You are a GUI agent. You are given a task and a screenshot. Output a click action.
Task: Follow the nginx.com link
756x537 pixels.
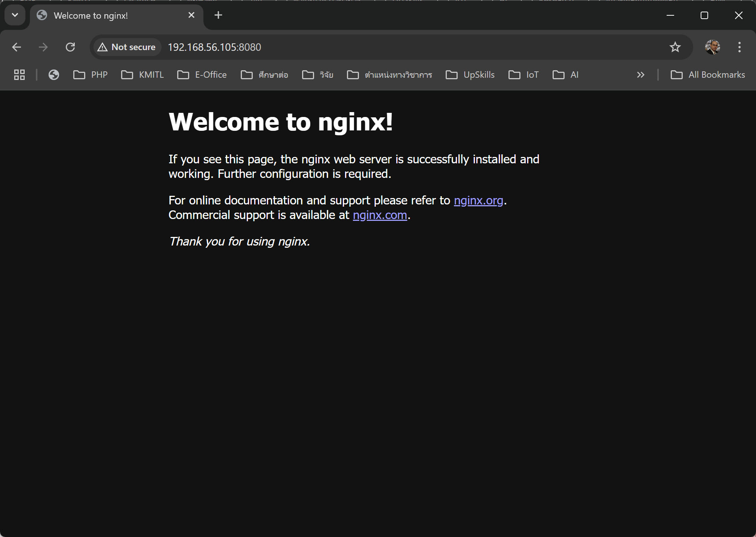point(379,215)
